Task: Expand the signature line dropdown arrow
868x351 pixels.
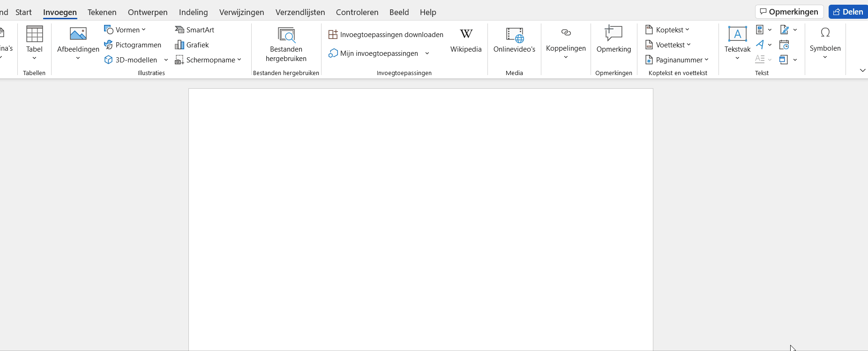Action: click(795, 30)
